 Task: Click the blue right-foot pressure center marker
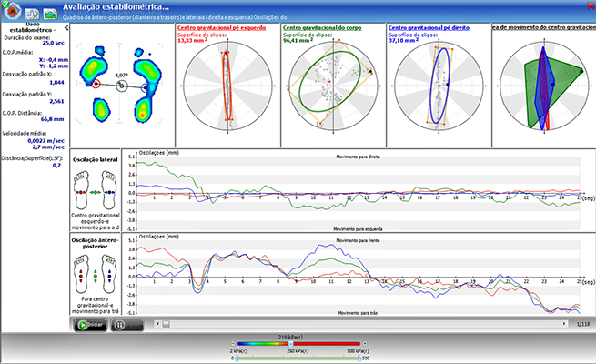click(x=146, y=87)
